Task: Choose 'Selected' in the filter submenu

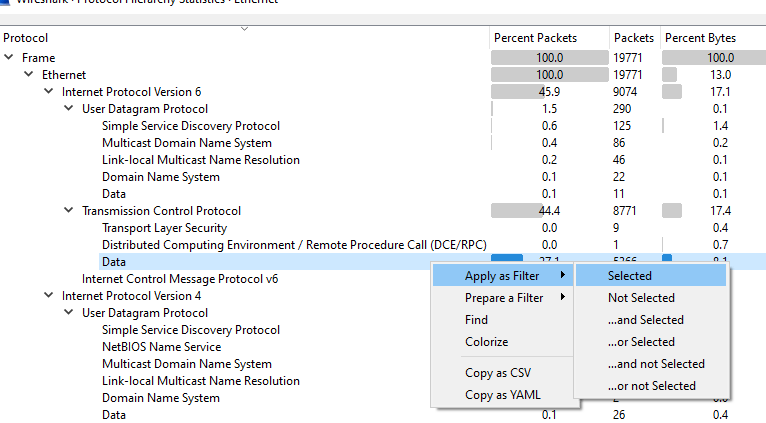Action: 630,276
